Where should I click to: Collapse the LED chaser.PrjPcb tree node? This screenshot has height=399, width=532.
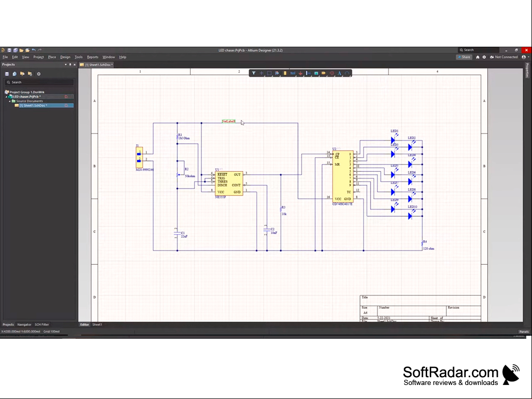pos(6,97)
